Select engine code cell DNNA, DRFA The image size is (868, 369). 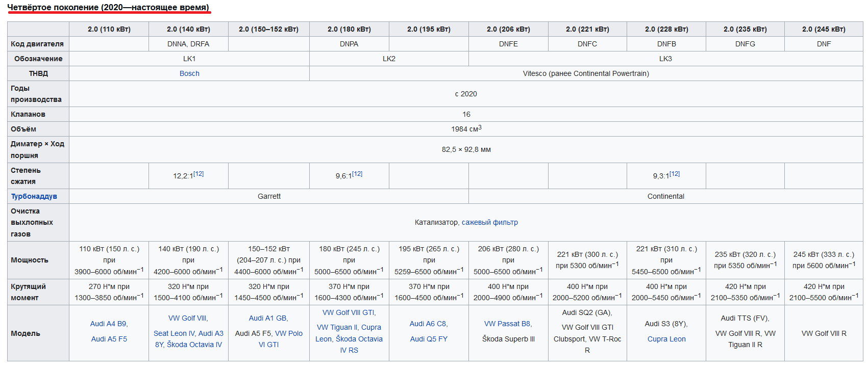coord(188,44)
